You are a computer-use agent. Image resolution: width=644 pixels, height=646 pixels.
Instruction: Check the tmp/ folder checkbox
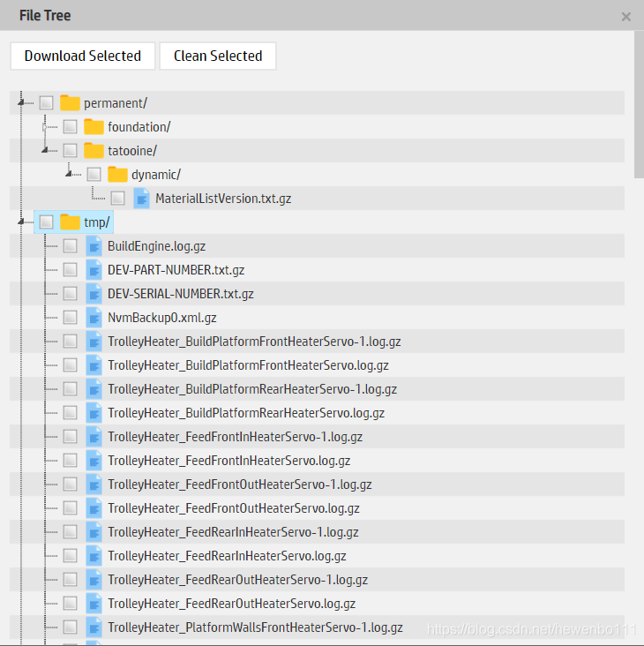(46, 222)
